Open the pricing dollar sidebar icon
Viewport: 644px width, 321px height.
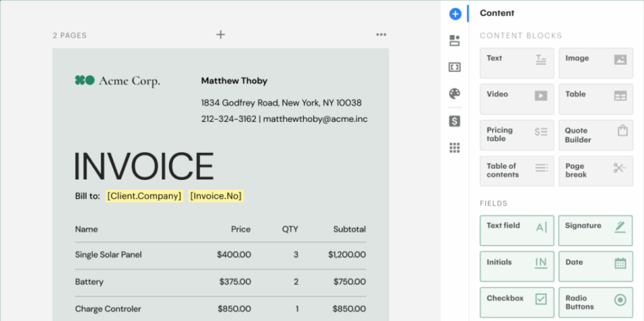tap(455, 121)
